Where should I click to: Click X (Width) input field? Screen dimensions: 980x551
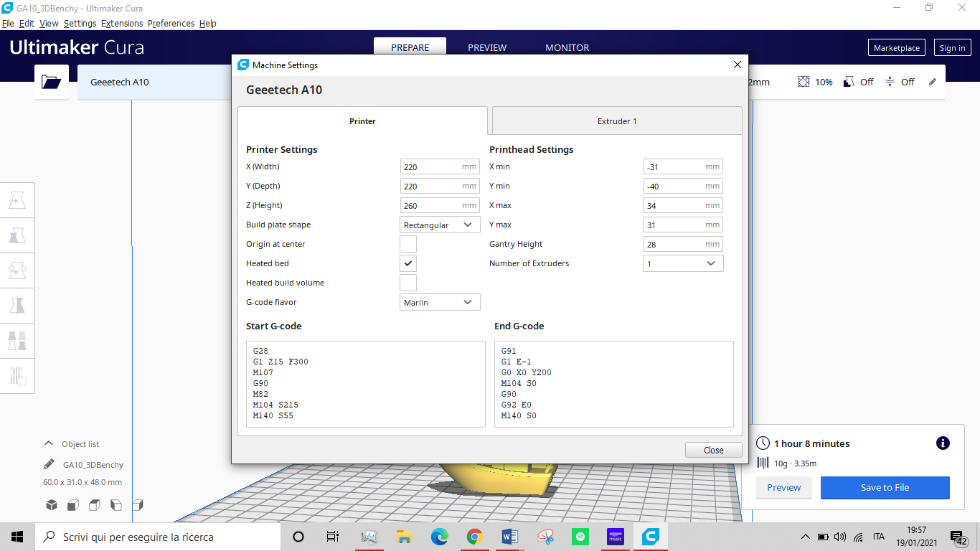pyautogui.click(x=440, y=166)
